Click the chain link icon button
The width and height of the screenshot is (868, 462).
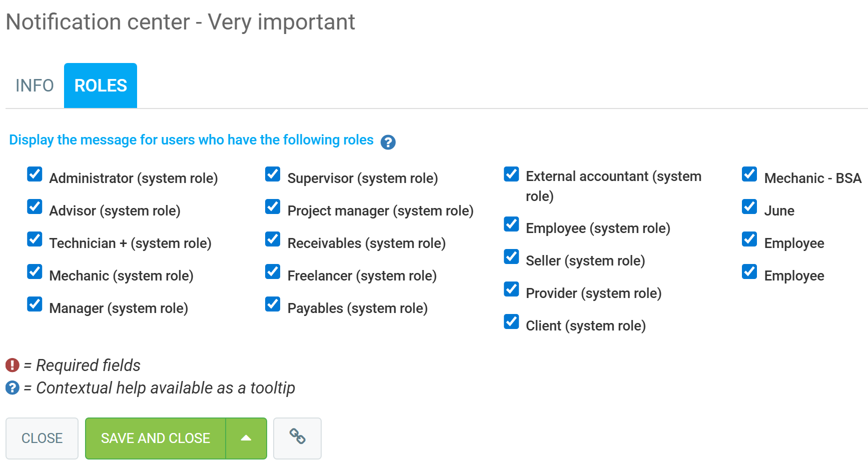tap(297, 438)
